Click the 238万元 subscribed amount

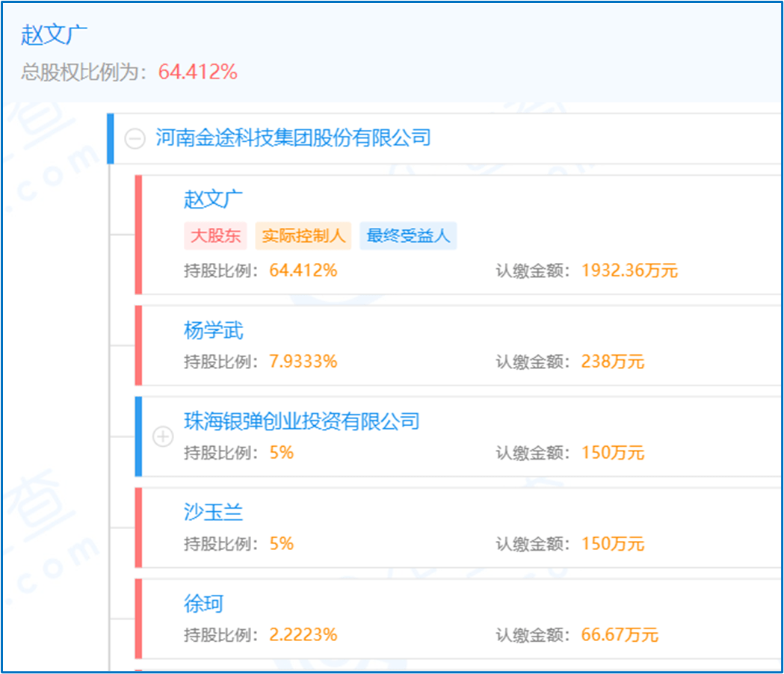612,362
